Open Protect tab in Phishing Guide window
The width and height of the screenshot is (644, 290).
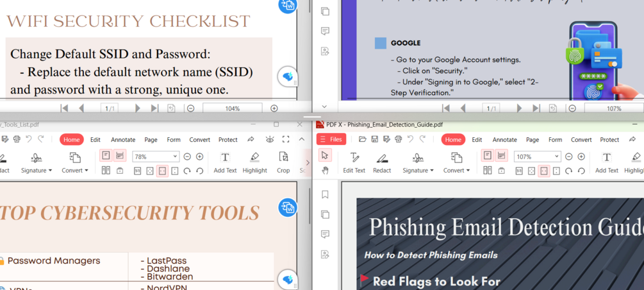pyautogui.click(x=609, y=140)
